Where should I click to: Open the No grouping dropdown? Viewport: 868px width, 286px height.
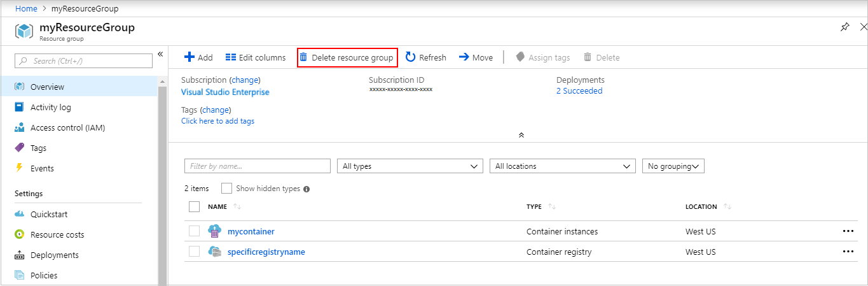point(673,166)
